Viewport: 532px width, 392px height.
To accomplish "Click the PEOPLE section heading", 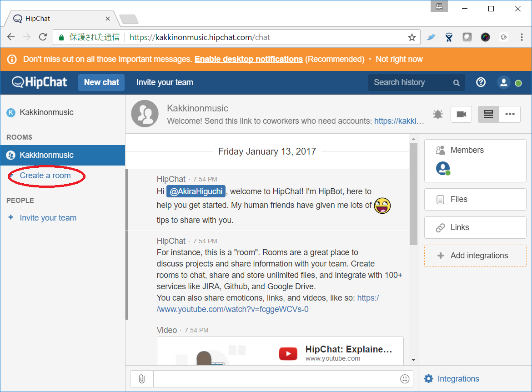I will pyautogui.click(x=20, y=200).
